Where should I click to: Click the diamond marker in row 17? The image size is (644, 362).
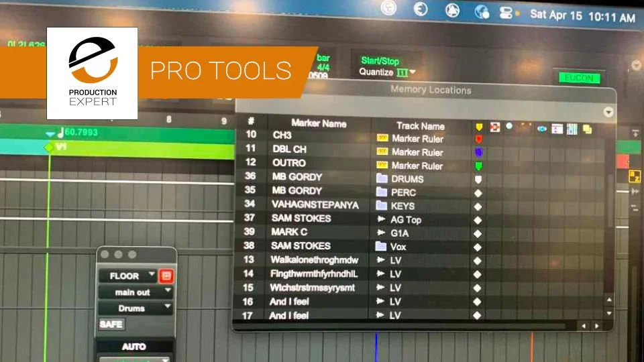coord(477,316)
